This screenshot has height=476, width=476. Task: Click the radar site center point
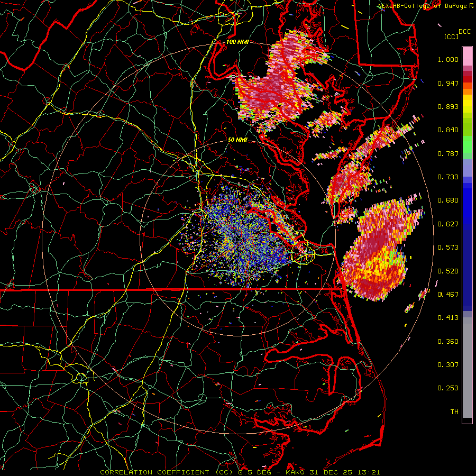click(x=239, y=238)
